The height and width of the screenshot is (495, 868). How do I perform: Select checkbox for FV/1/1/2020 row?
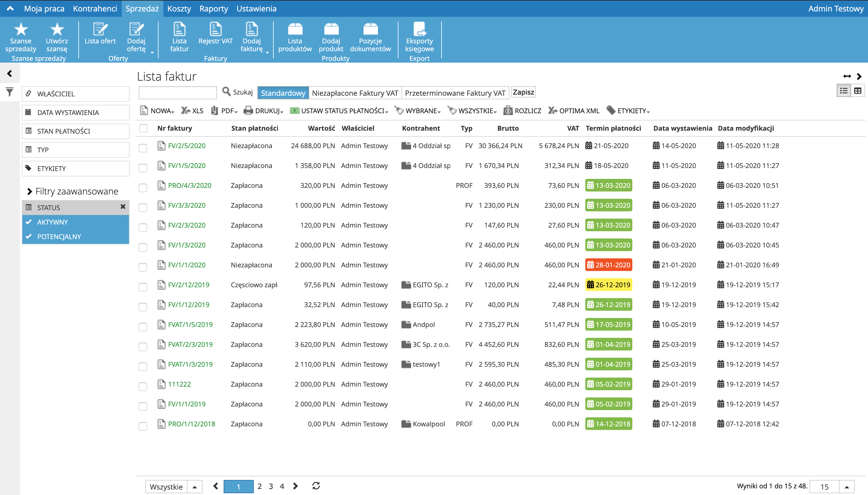click(143, 267)
